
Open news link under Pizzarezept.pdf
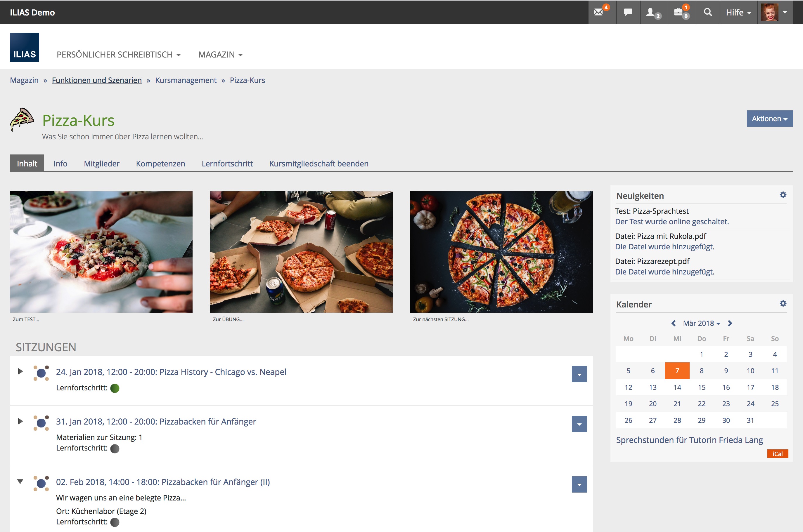(664, 272)
